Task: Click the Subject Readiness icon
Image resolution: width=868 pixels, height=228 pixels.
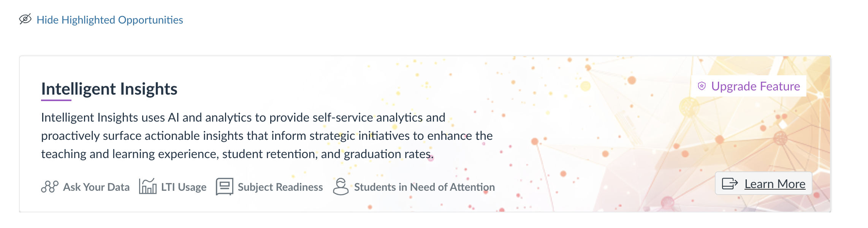Action: (224, 186)
